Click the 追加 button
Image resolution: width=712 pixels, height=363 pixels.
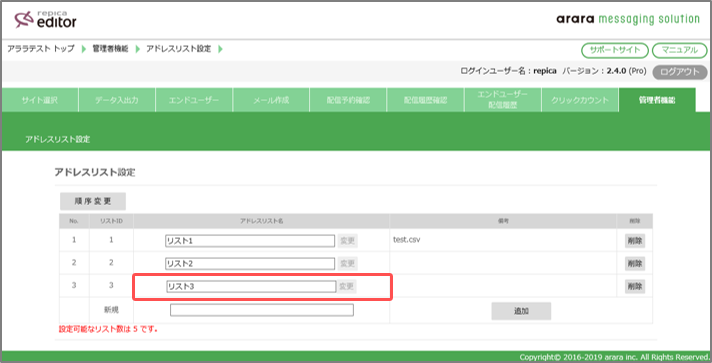[521, 311]
